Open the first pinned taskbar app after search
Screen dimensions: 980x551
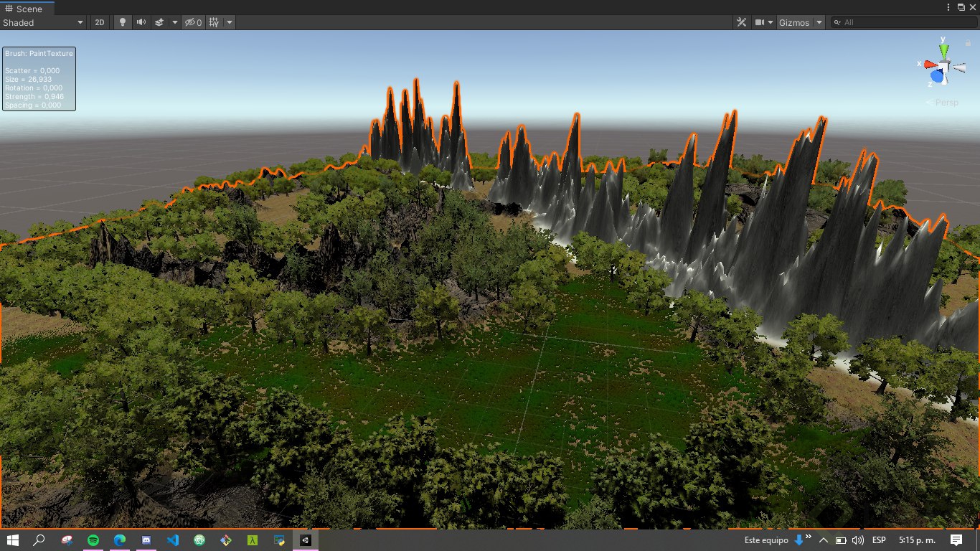tap(67, 540)
